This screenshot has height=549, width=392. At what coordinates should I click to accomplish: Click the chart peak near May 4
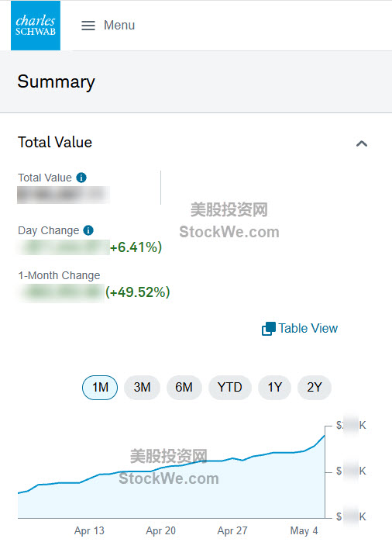(324, 436)
